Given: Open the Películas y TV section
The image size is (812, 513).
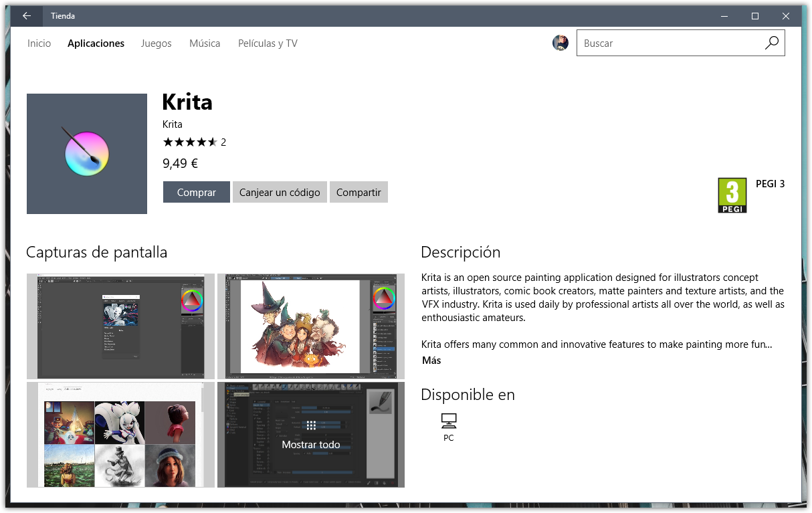Looking at the screenshot, I should pos(268,43).
